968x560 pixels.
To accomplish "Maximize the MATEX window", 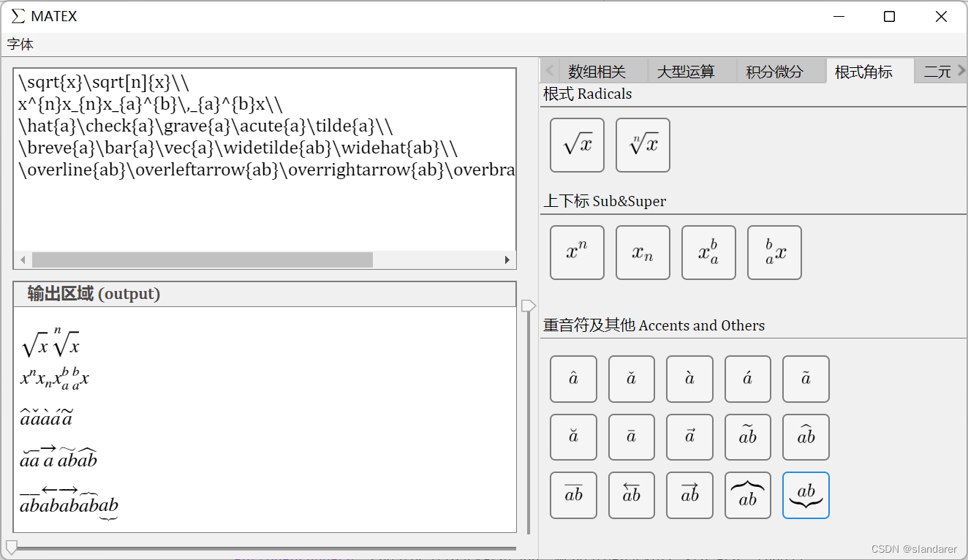I will (889, 16).
